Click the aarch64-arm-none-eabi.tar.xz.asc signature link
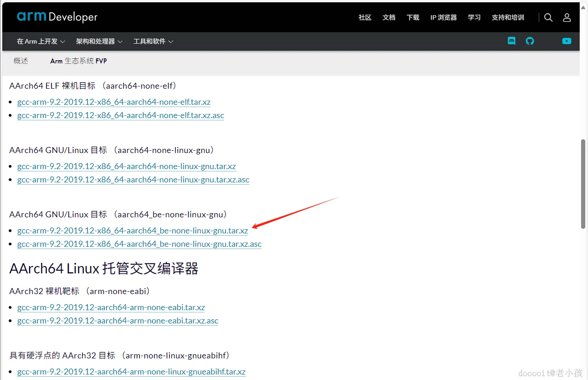 click(x=118, y=320)
